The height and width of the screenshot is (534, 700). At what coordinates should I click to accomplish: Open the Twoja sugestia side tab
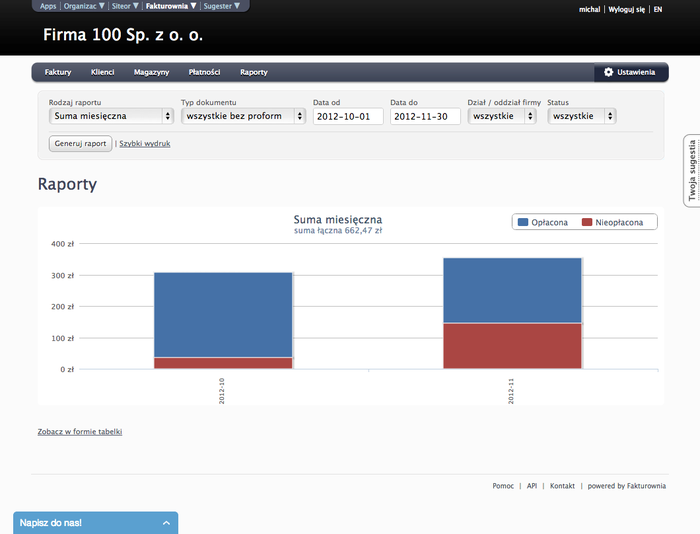click(x=691, y=170)
